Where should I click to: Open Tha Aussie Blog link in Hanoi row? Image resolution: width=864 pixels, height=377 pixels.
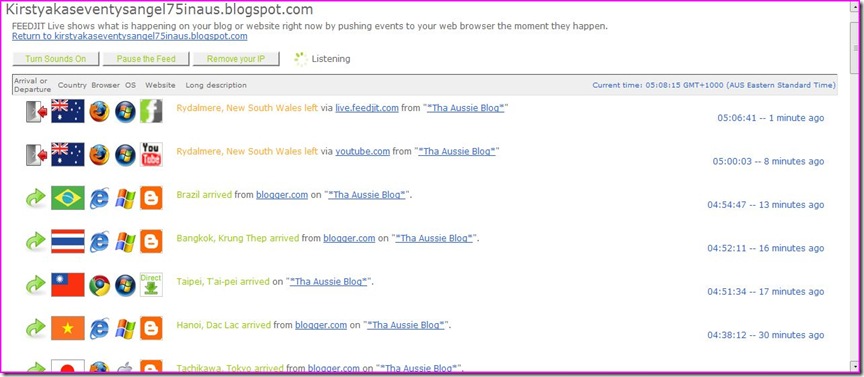pos(406,325)
